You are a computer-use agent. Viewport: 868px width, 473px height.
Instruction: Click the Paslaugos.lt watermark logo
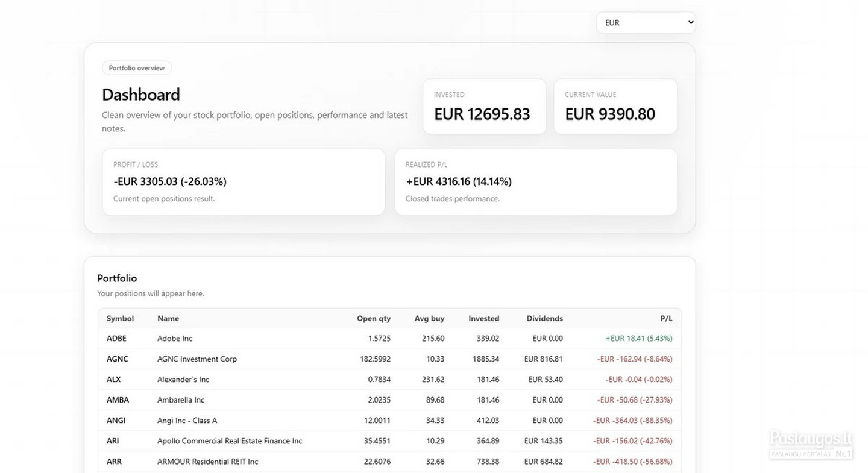pyautogui.click(x=811, y=444)
